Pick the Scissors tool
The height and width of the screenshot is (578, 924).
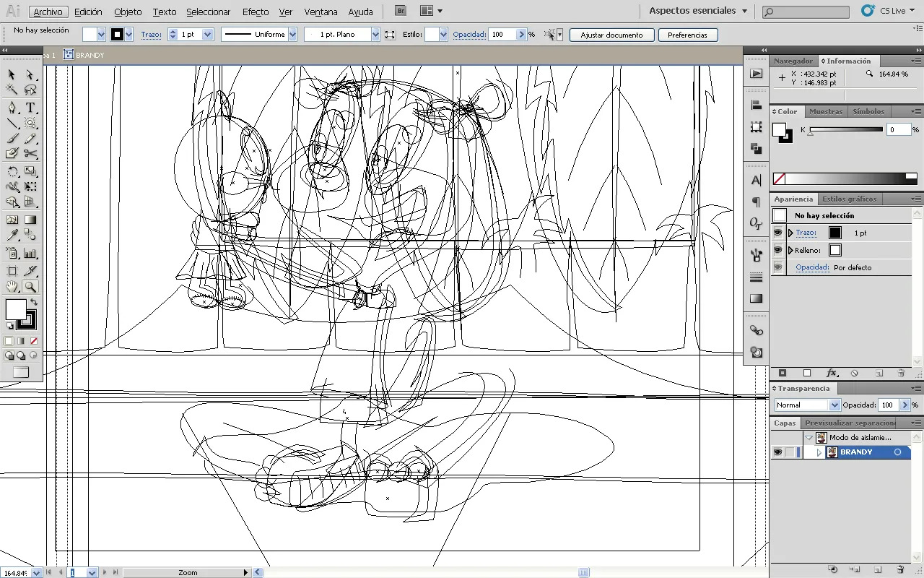tap(30, 154)
